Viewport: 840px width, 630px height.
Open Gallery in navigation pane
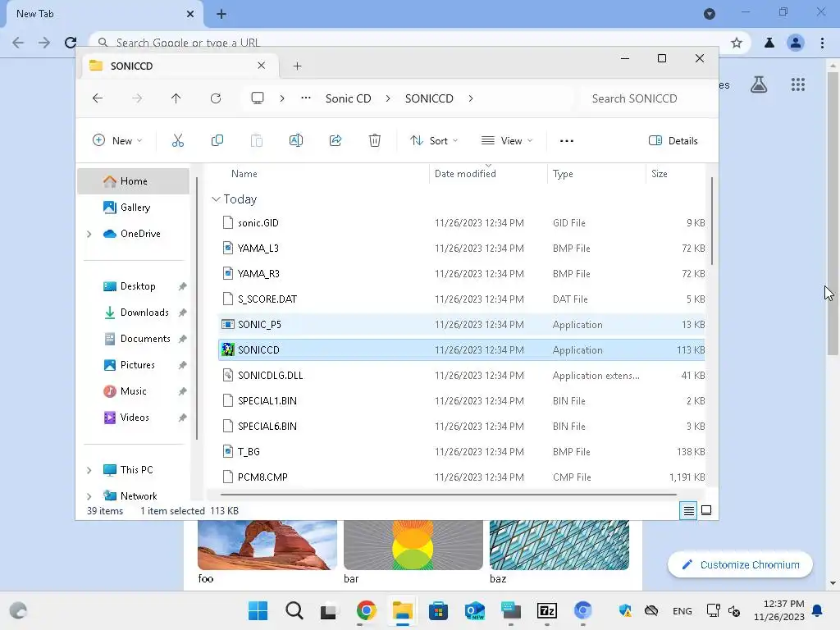135,208
